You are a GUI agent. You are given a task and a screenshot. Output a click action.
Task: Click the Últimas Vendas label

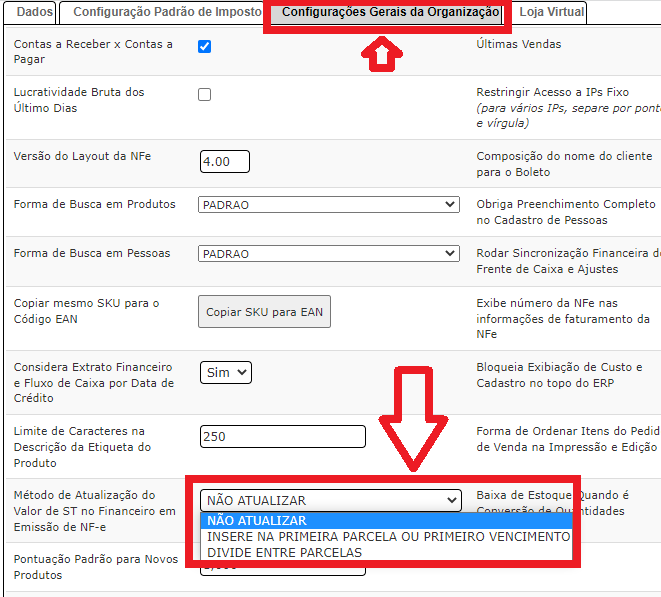tap(519, 44)
